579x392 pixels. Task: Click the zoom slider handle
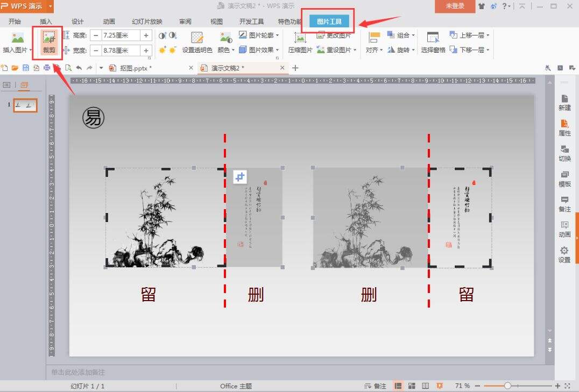(x=508, y=386)
